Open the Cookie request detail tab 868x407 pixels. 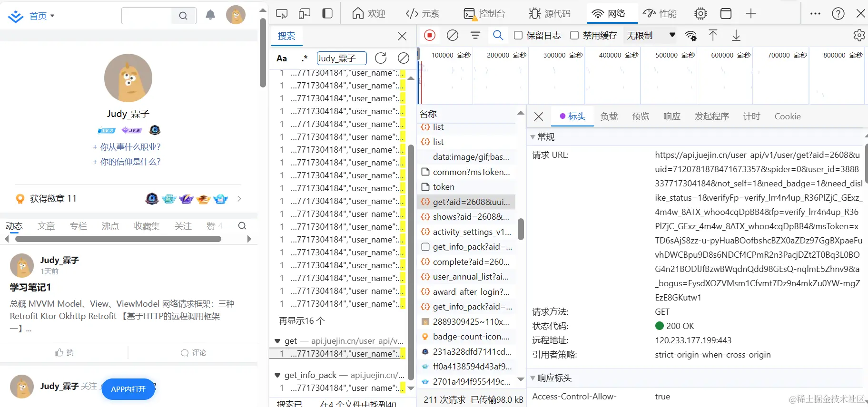[788, 116]
